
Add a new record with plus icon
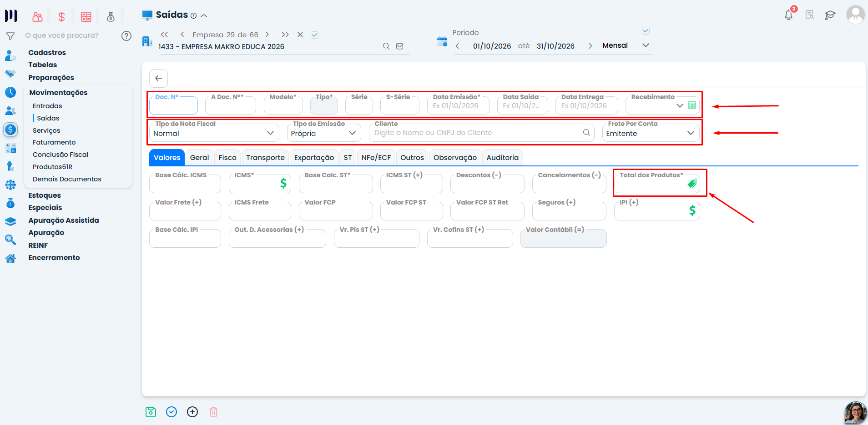[192, 412]
